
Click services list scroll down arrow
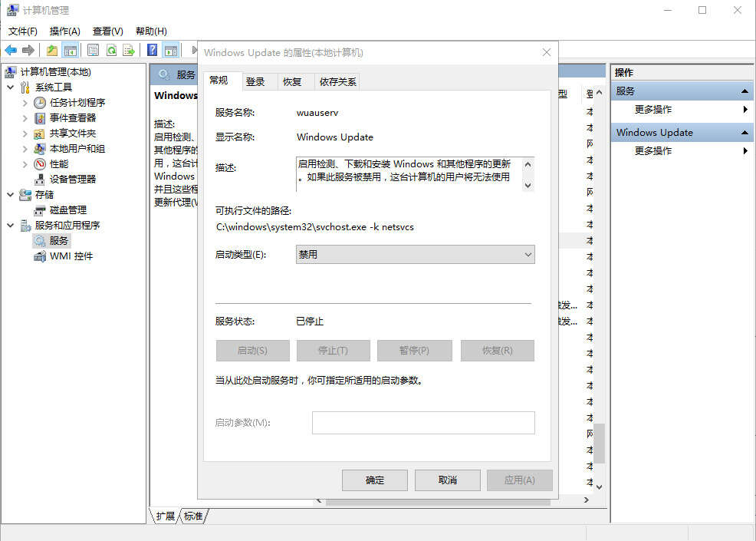coord(600,487)
